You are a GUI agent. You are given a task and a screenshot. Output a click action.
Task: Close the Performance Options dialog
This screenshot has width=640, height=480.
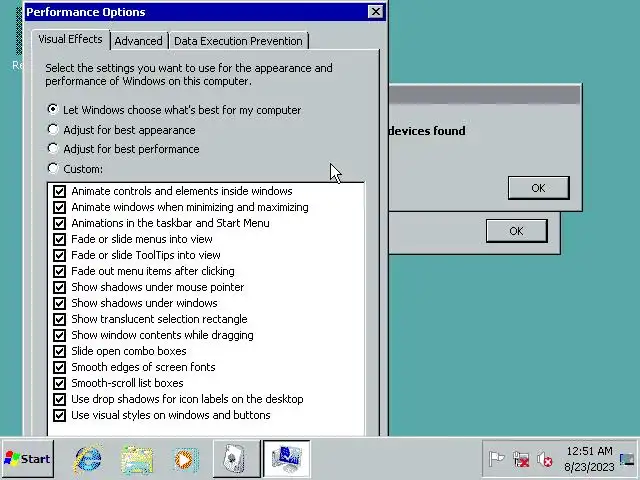point(376,11)
